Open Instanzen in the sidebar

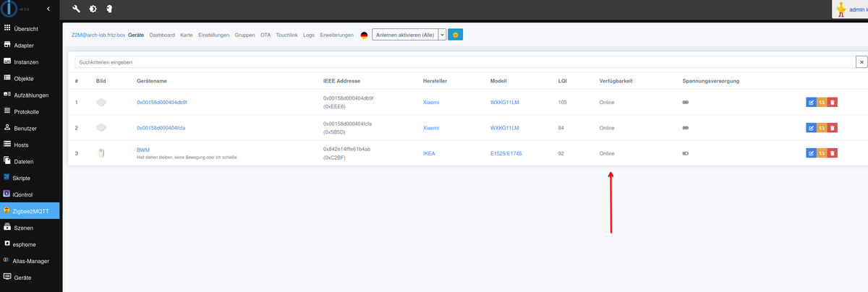pyautogui.click(x=30, y=61)
